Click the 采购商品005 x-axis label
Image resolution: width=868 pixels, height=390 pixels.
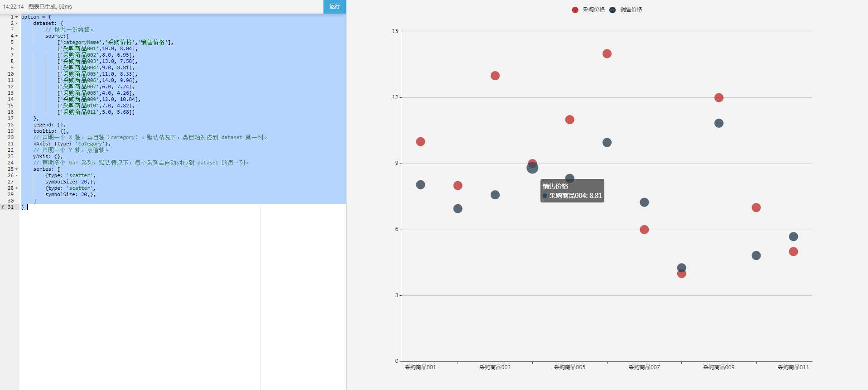569,367
